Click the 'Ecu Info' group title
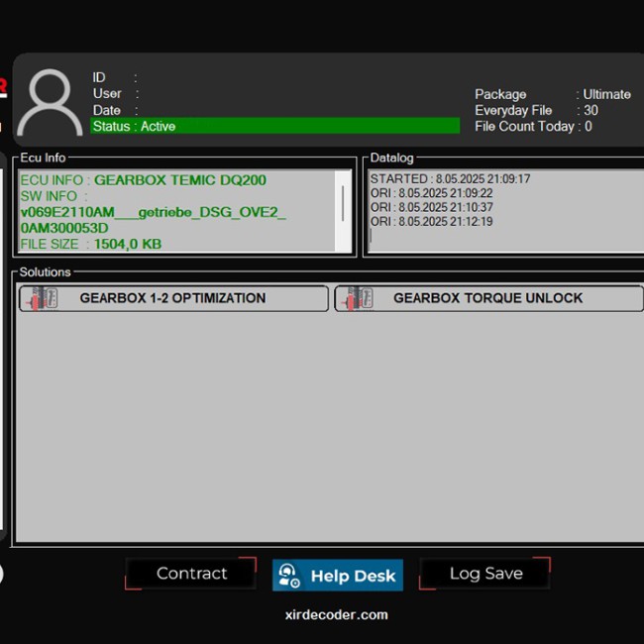Screen dimensions: 644x644 (43, 158)
